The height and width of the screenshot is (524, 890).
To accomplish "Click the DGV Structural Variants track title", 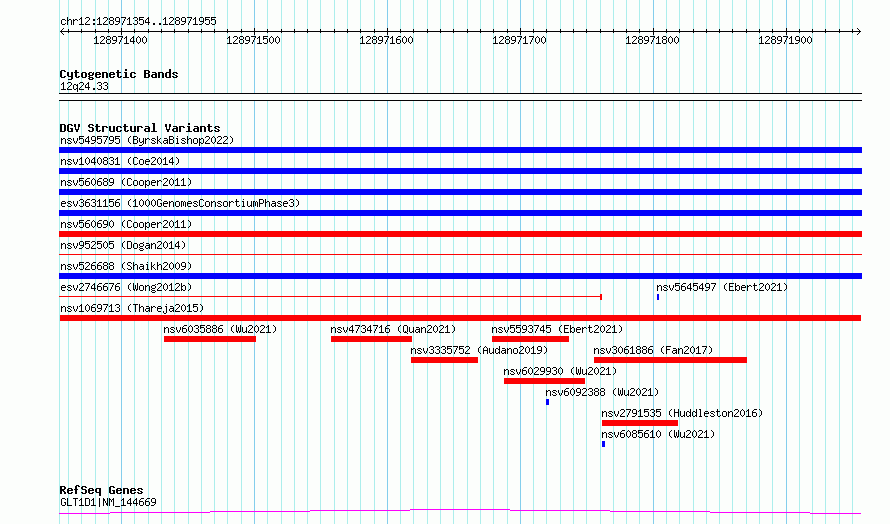I will coord(140,128).
